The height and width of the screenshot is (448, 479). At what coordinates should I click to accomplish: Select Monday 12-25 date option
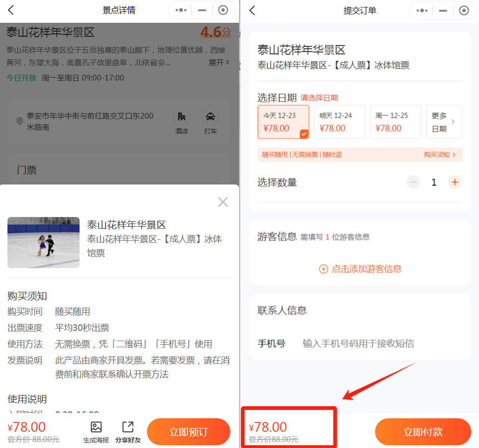[x=395, y=122]
